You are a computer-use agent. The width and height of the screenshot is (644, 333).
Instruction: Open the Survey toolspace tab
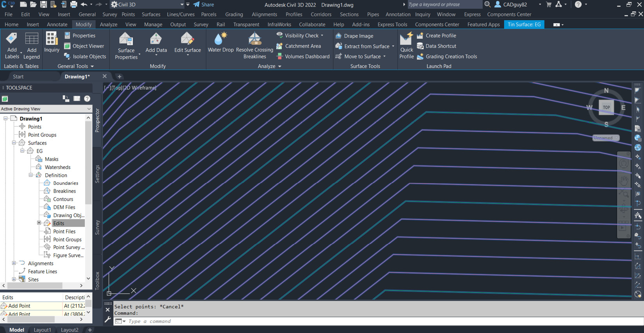click(97, 228)
